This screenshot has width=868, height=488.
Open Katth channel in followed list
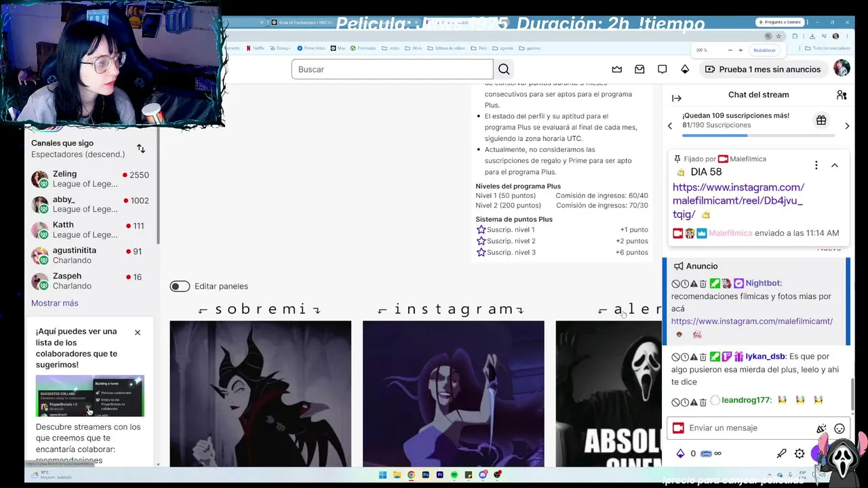(x=91, y=230)
